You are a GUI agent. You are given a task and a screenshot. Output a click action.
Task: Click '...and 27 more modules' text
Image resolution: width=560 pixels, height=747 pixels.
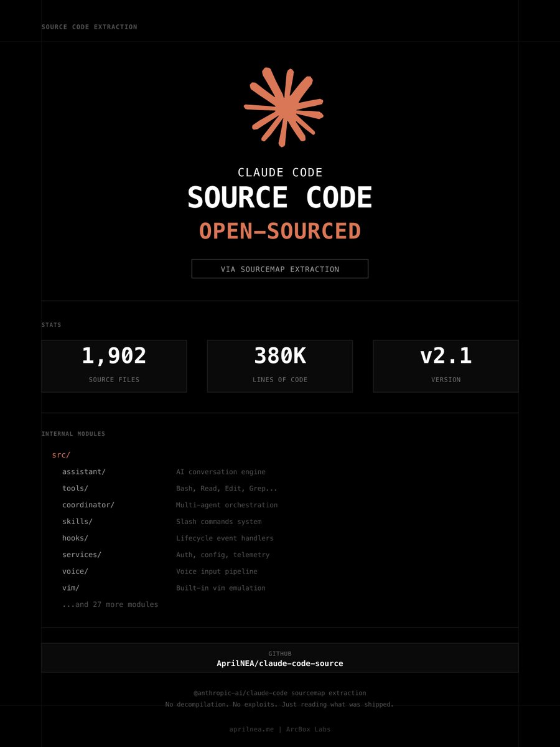tap(110, 604)
